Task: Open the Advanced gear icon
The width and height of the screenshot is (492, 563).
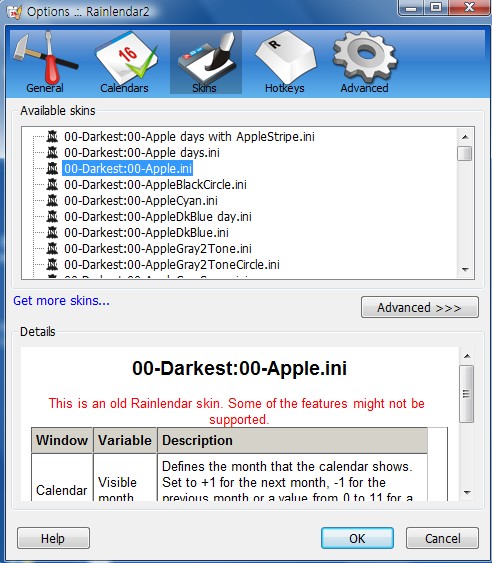Action: (365, 57)
